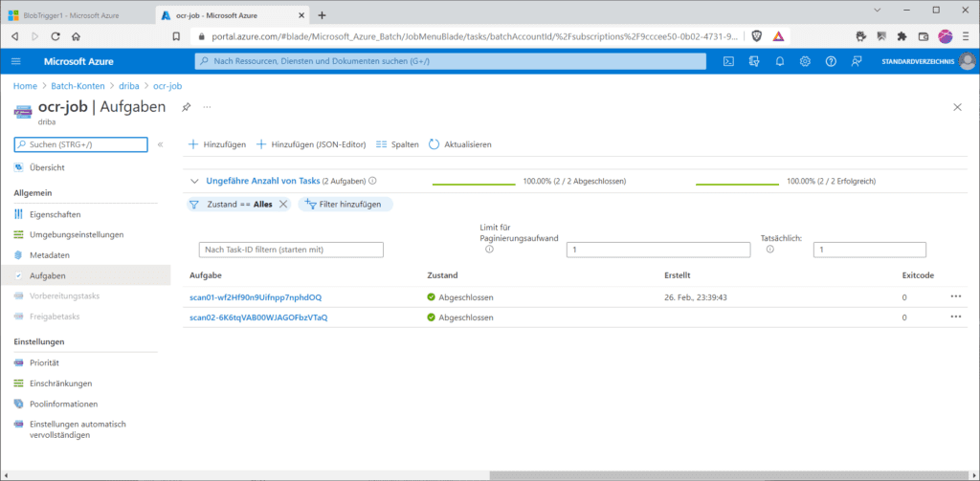Open ellipsis menu for scan01 row
The height and width of the screenshot is (481, 980).
(956, 296)
